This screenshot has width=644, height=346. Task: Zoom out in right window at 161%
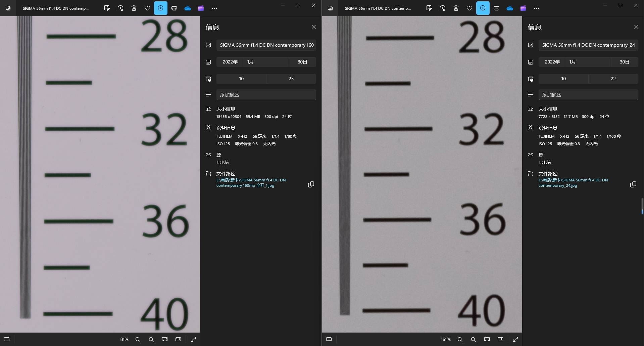(x=460, y=339)
